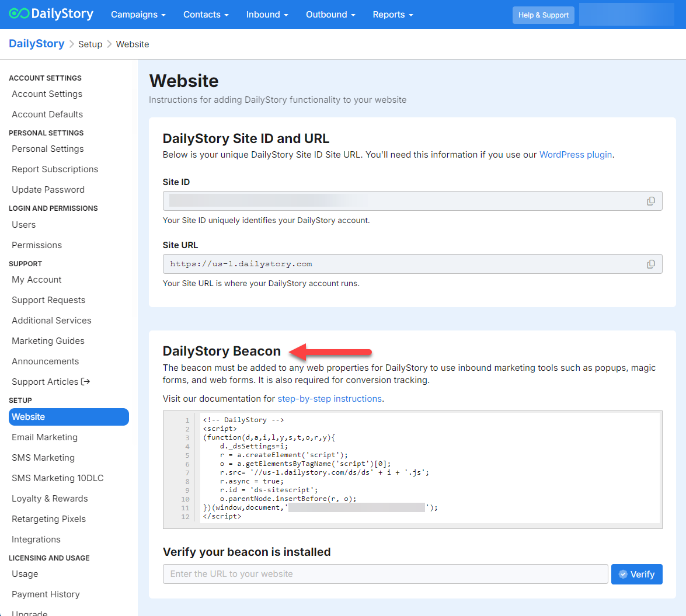Open Account Defaults page
Image resolution: width=686 pixels, height=616 pixels.
[x=47, y=114]
